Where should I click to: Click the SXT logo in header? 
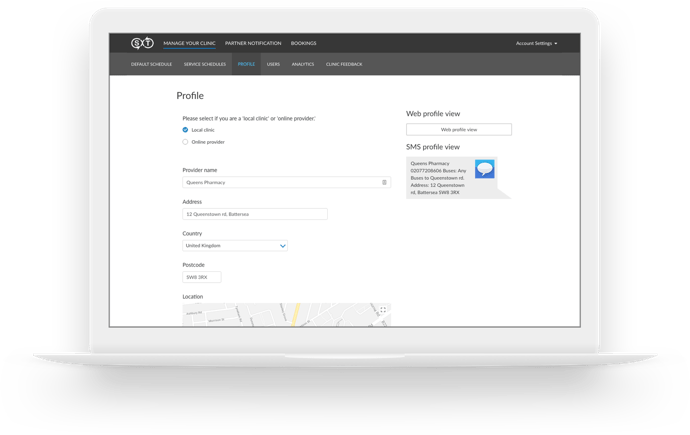pos(142,43)
